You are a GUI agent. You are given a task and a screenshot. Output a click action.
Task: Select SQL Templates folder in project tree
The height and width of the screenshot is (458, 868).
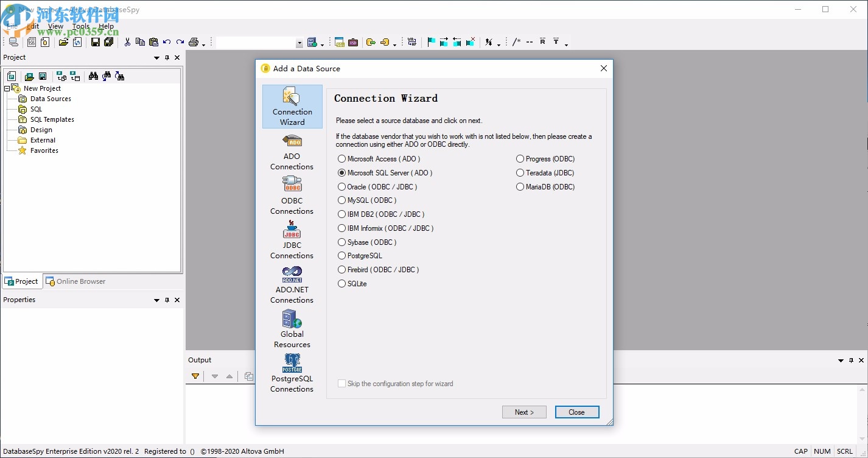tap(52, 119)
